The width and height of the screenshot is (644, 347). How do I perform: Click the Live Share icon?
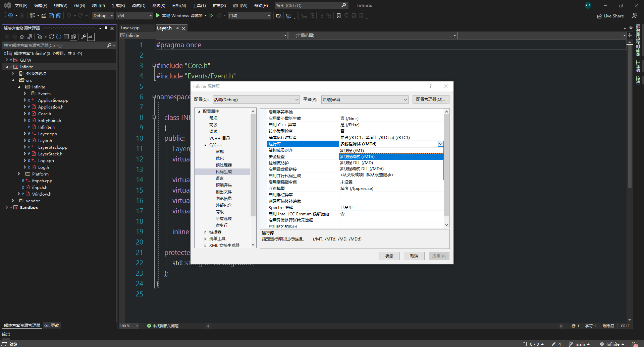(x=599, y=16)
